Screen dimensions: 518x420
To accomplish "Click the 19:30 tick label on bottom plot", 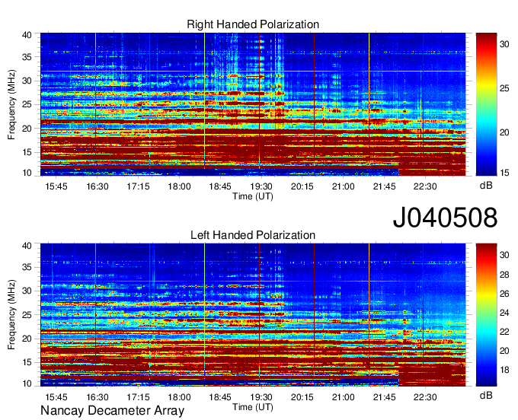I will (261, 397).
